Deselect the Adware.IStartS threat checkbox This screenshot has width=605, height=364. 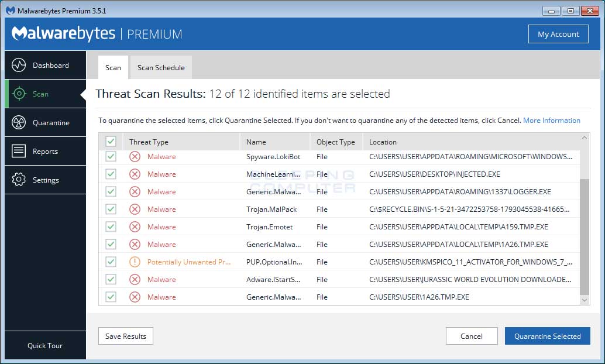[x=111, y=279]
